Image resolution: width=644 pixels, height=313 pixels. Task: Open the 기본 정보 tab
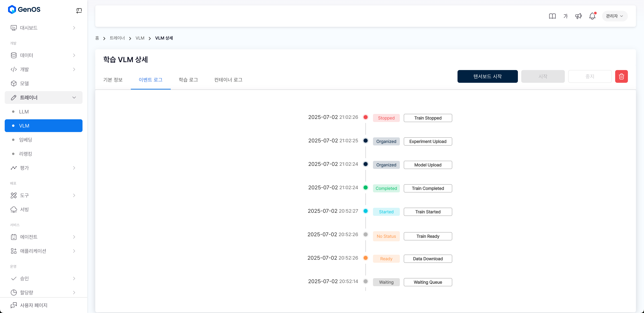[x=113, y=80]
